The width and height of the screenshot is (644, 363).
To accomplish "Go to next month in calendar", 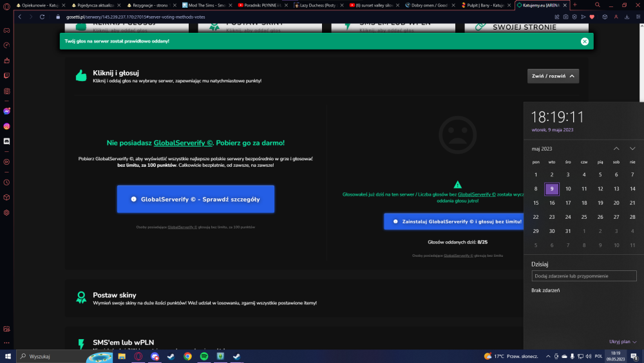I will click(x=632, y=149).
